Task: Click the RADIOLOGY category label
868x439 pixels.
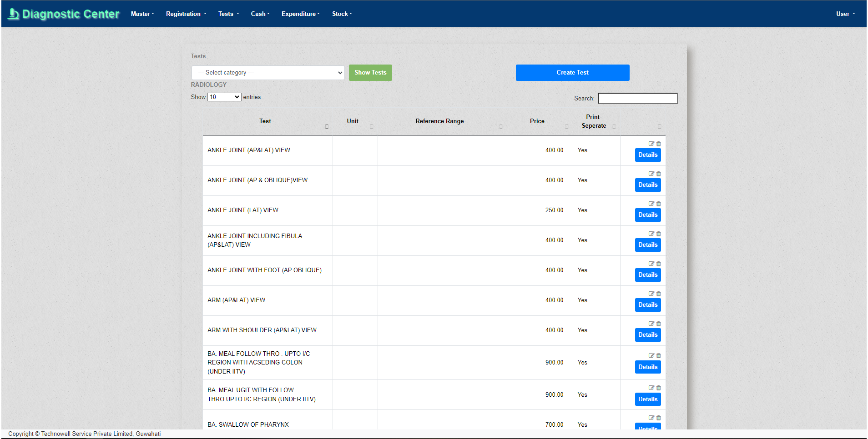Action: [x=209, y=85]
